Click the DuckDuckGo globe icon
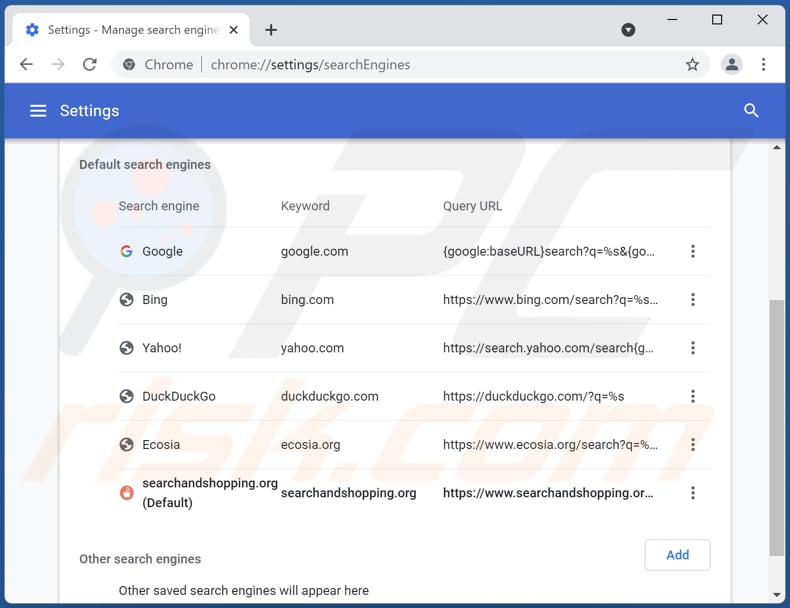This screenshot has height=608, width=790. pyautogui.click(x=126, y=396)
